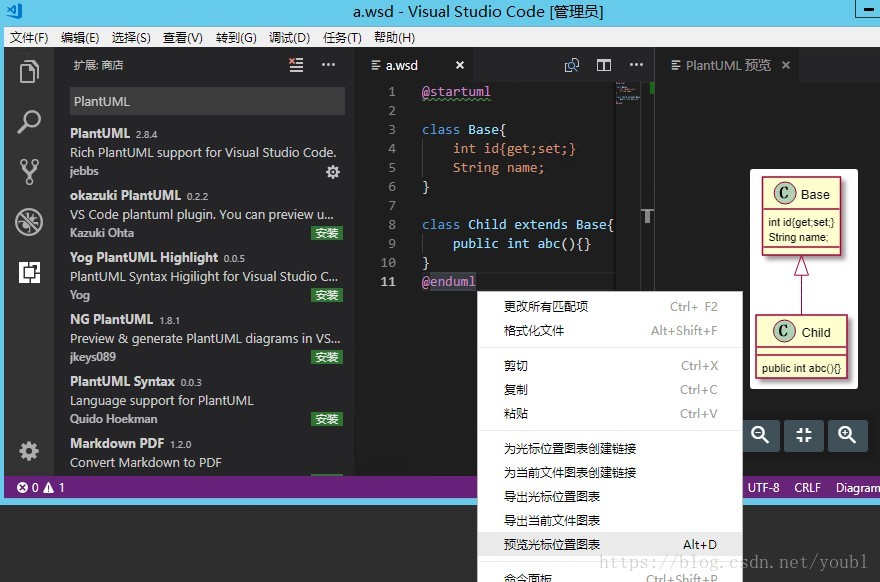This screenshot has height=582, width=880.
Task: Open Source Control view in activity bar
Action: coord(29,171)
